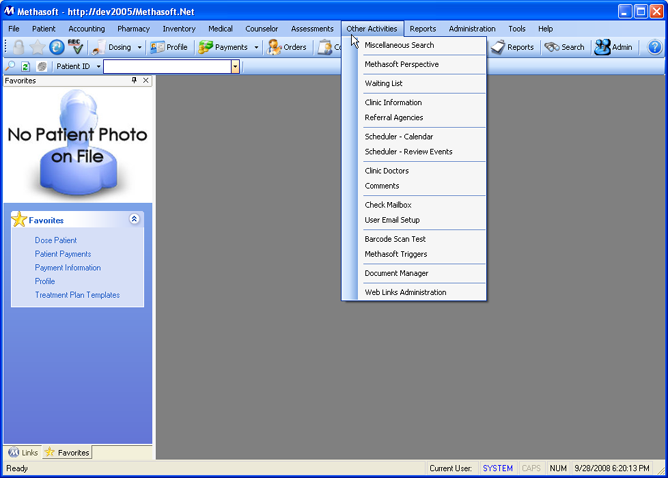Open Dose Patient favorite link
The image size is (668, 478).
pyautogui.click(x=56, y=240)
